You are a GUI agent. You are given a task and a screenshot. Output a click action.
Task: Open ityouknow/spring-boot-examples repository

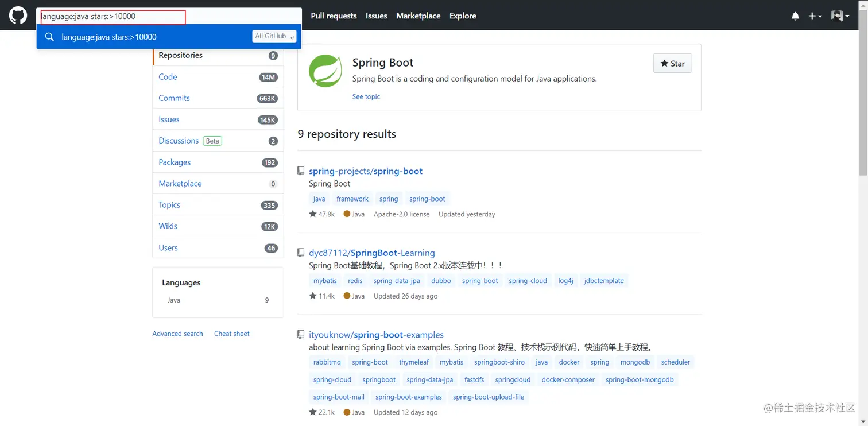pyautogui.click(x=376, y=335)
